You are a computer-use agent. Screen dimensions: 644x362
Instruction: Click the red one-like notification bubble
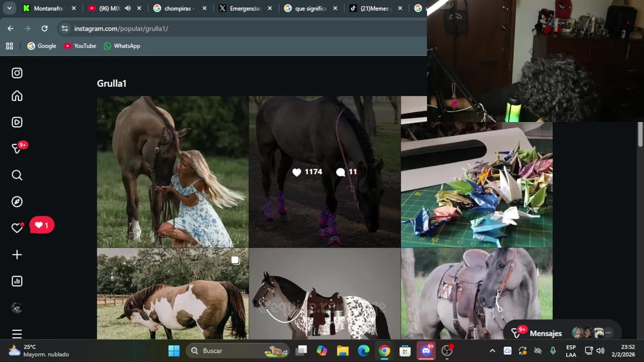[42, 225]
